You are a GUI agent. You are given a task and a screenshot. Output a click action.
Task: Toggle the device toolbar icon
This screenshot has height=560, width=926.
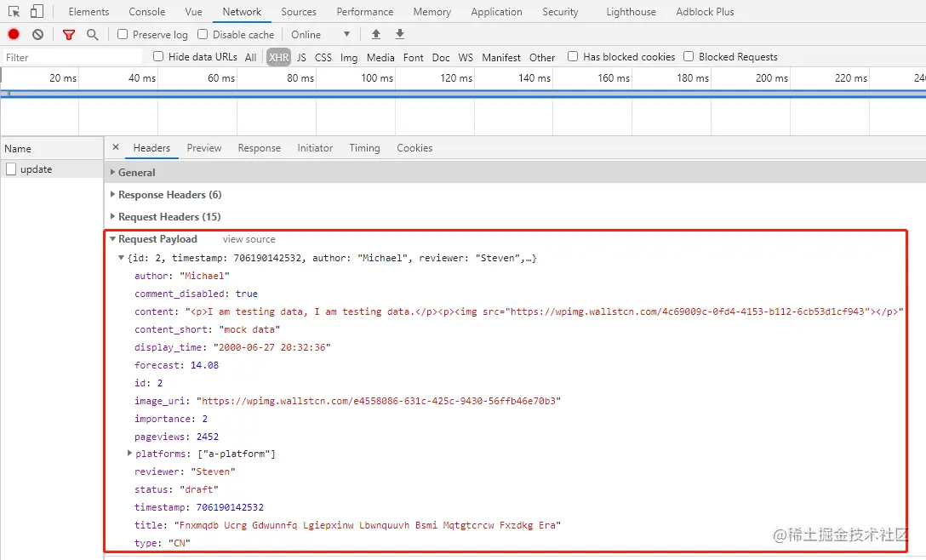click(x=37, y=12)
